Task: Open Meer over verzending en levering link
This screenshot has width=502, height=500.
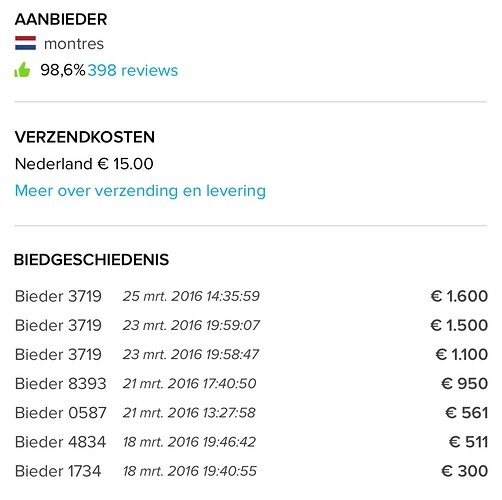Action: [140, 191]
